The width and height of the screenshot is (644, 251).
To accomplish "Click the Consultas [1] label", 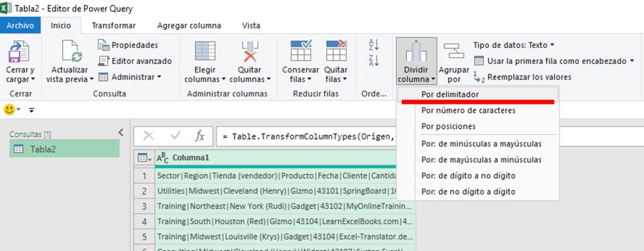I will 30,134.
